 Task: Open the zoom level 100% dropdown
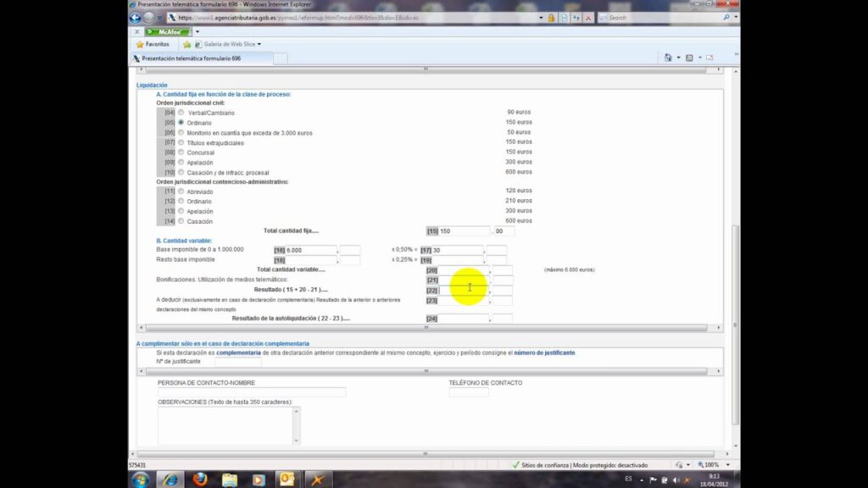click(728, 465)
